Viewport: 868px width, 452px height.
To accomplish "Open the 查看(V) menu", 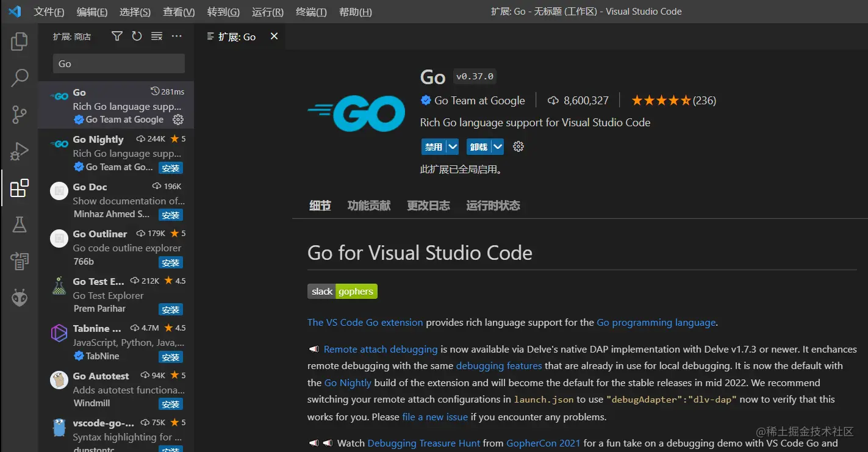I will 179,12.
